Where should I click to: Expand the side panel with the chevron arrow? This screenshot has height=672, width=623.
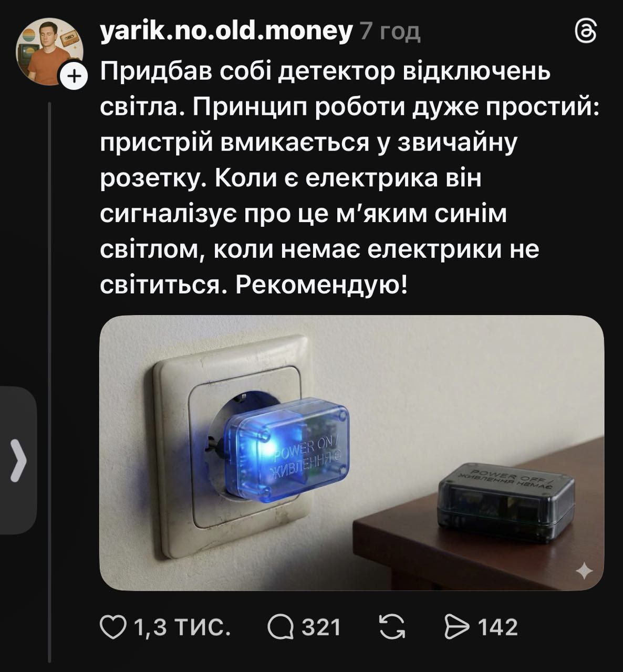pos(19,460)
